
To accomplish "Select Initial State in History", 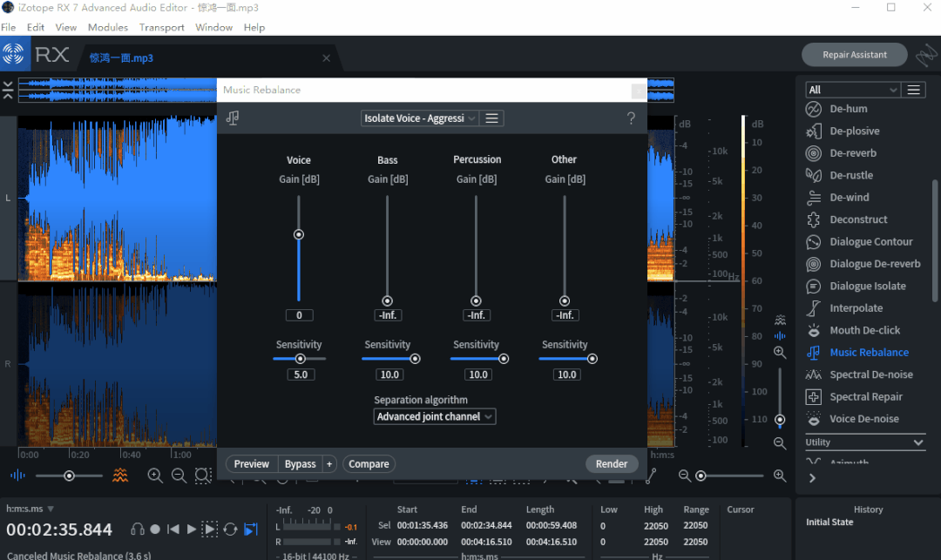I will tap(829, 523).
